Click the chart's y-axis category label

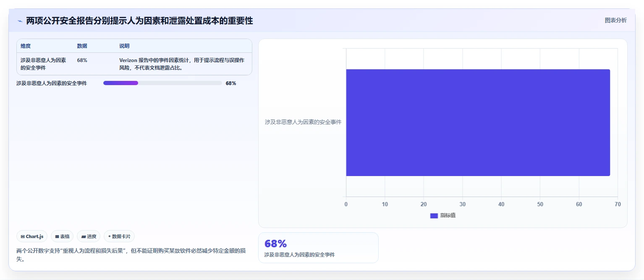click(x=303, y=122)
